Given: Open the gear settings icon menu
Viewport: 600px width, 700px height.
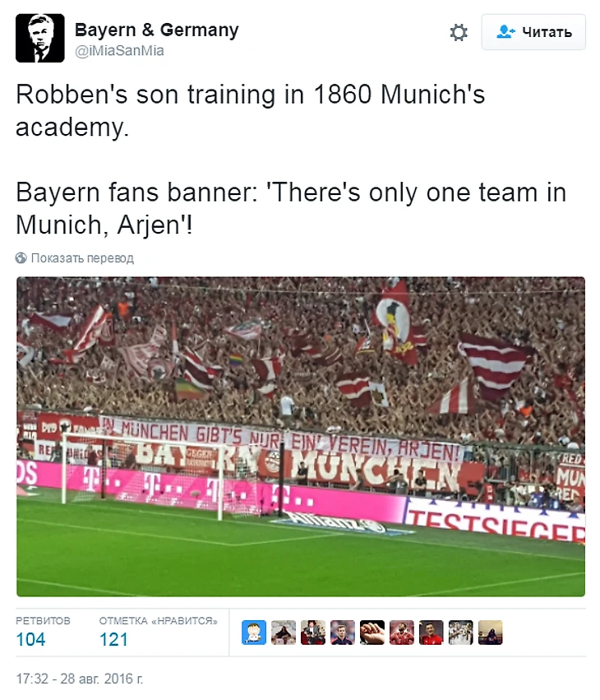Looking at the screenshot, I should point(458,32).
